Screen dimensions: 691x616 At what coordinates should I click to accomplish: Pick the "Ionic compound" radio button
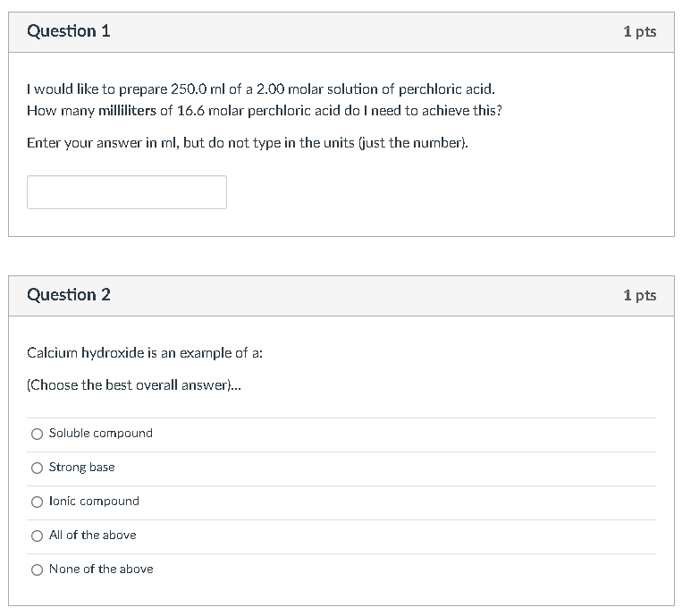(x=37, y=502)
